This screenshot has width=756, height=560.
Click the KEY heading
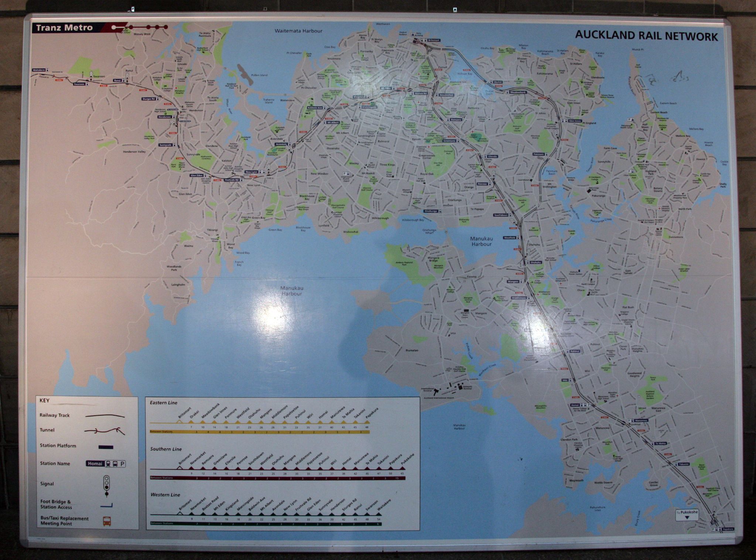click(x=44, y=400)
